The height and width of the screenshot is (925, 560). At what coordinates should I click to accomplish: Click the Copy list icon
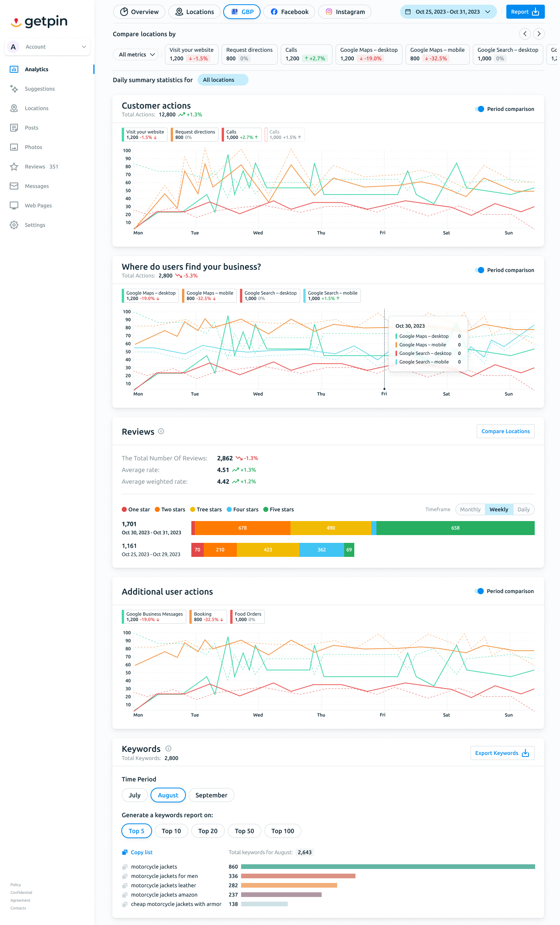(x=125, y=852)
